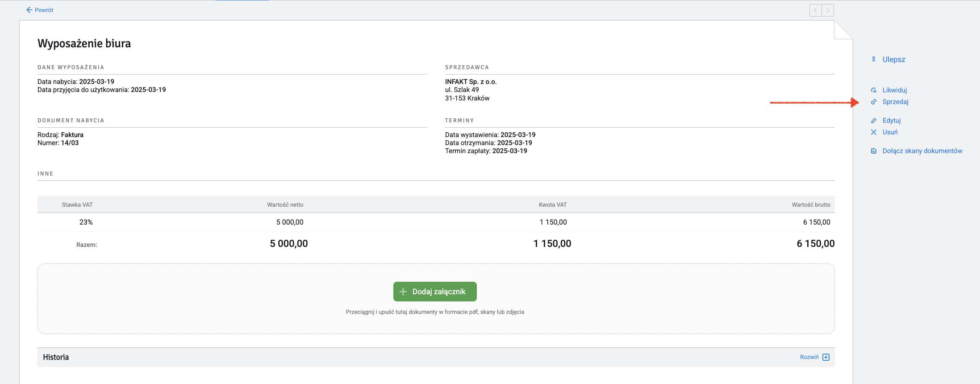Click the Data otrzymania: 2025-03-19 line
The image size is (980, 384).
tap(488, 143)
